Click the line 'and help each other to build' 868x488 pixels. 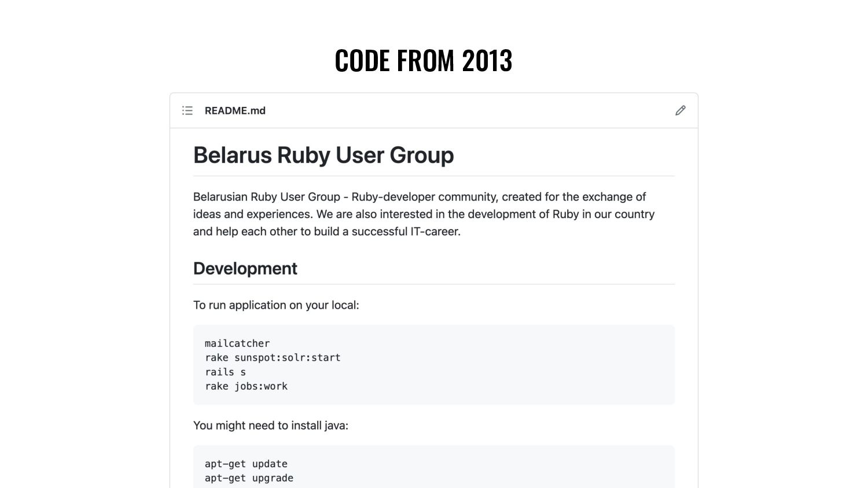(x=327, y=231)
